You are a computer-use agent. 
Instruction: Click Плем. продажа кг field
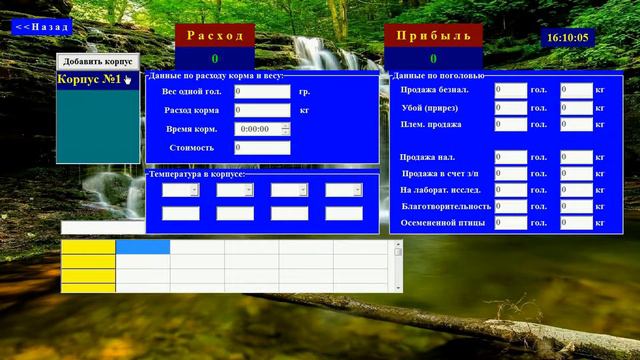576,124
